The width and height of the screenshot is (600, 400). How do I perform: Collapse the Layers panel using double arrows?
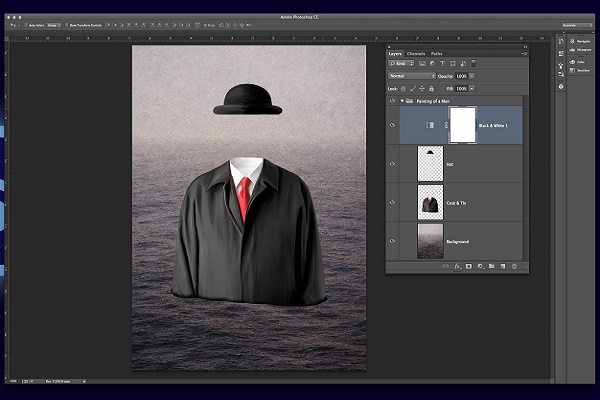525,47
